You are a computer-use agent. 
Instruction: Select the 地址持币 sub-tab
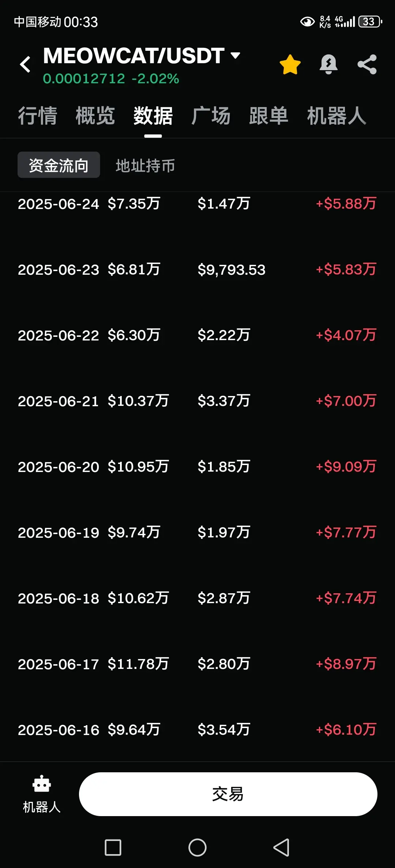coord(146,165)
